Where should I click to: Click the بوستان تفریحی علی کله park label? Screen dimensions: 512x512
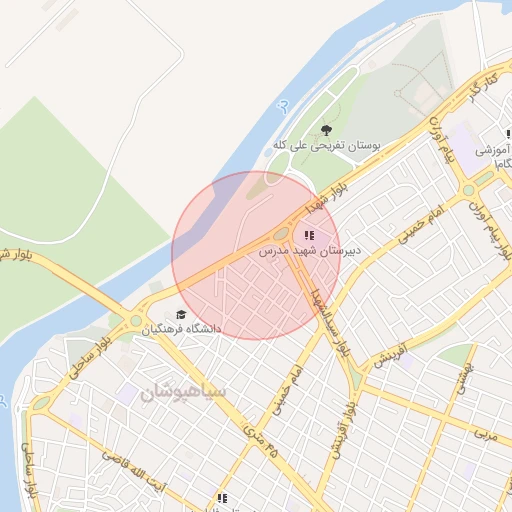[327, 146]
